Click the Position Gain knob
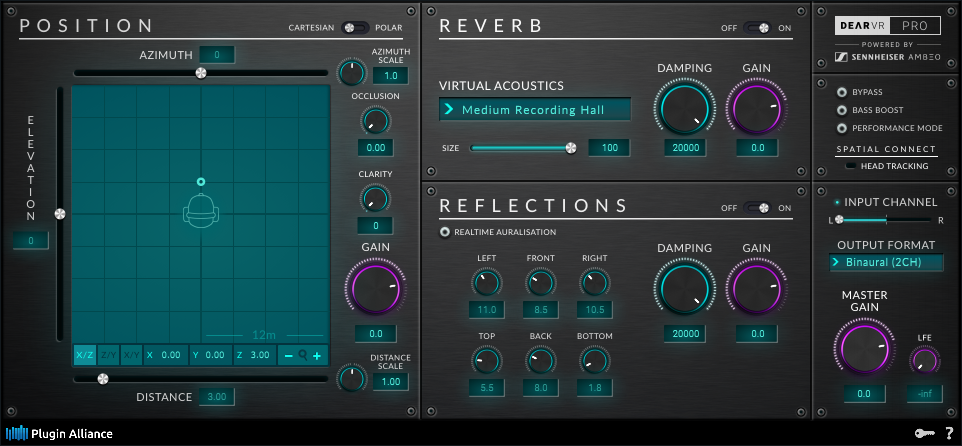Viewport: 962px width, 446px height. (x=375, y=290)
